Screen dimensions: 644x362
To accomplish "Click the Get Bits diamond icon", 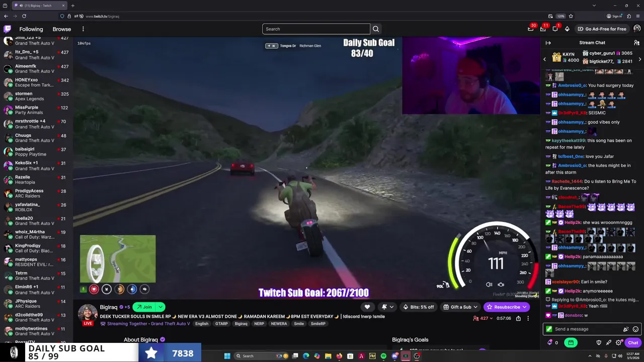I will click(567, 29).
